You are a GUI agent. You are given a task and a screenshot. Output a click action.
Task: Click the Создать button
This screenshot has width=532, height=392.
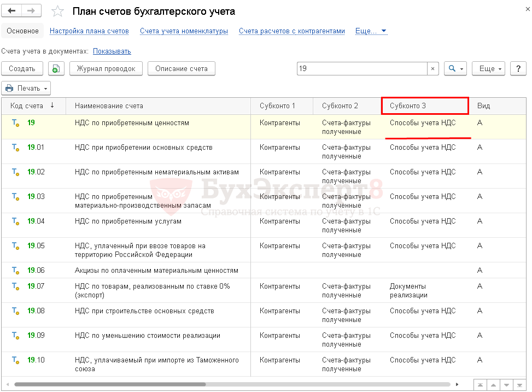pos(22,68)
